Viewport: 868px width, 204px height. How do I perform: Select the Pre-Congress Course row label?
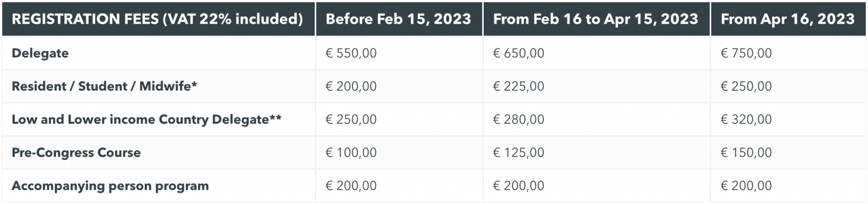point(76,153)
